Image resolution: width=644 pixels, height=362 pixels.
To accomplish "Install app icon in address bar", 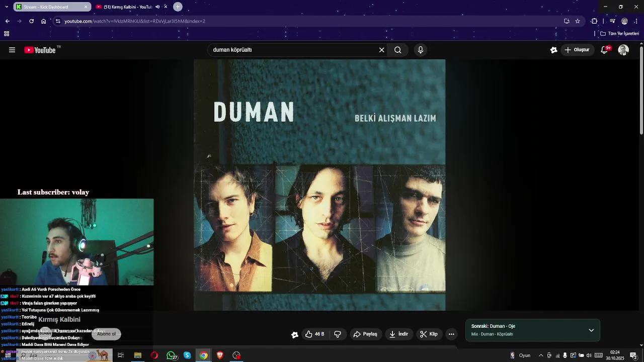I will tap(567, 21).
